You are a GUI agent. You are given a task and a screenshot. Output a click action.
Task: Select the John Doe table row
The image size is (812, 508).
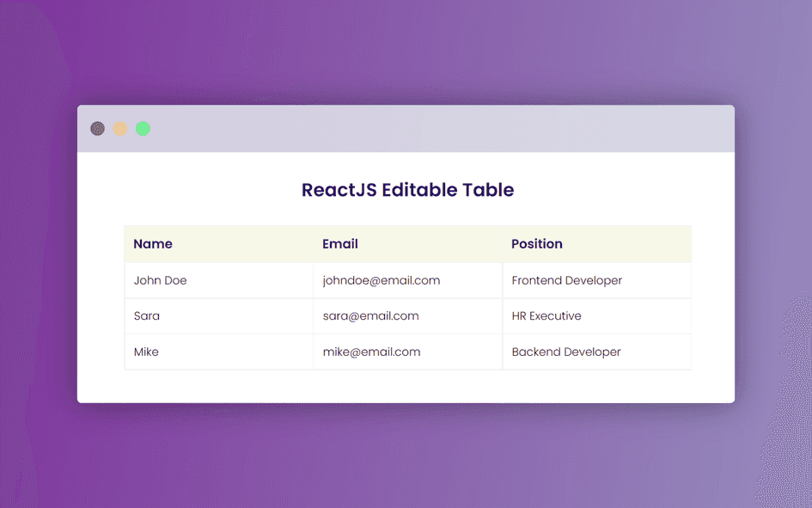[408, 280]
